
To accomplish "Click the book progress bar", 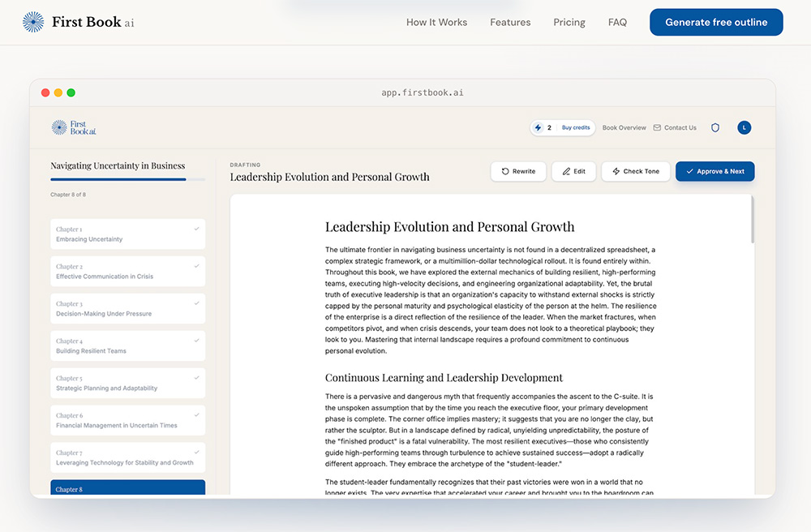I will 128,179.
